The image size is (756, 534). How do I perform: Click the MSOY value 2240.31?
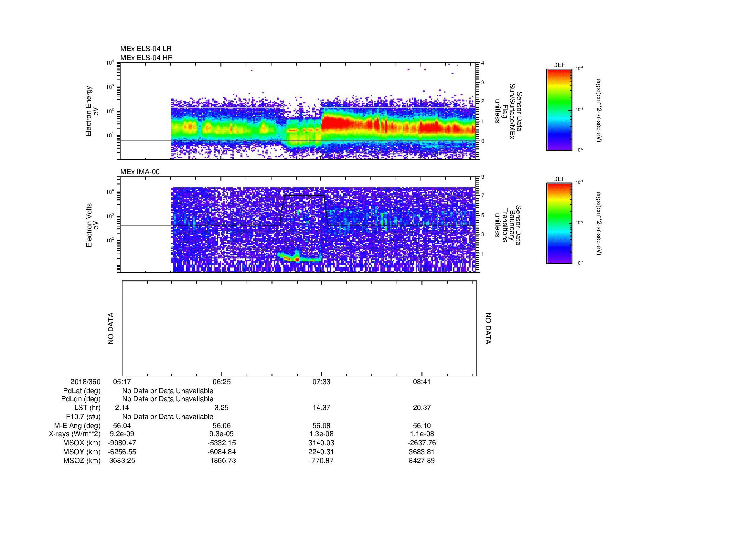click(x=321, y=452)
